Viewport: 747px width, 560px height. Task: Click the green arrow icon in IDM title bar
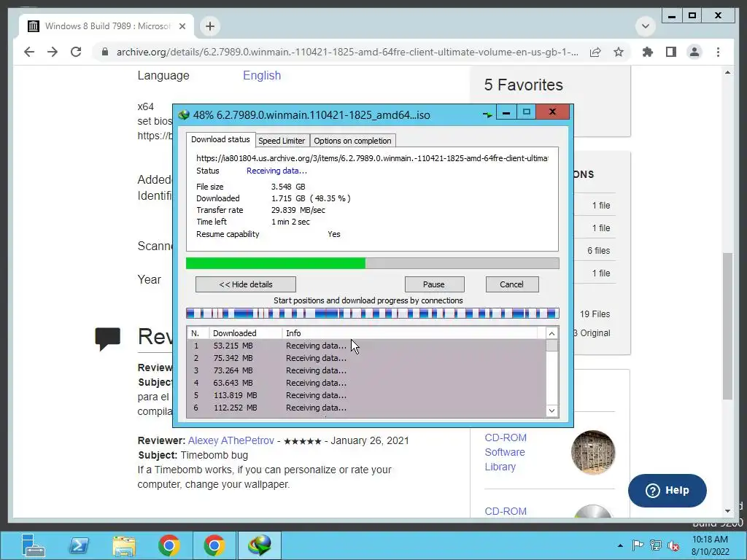[487, 114]
